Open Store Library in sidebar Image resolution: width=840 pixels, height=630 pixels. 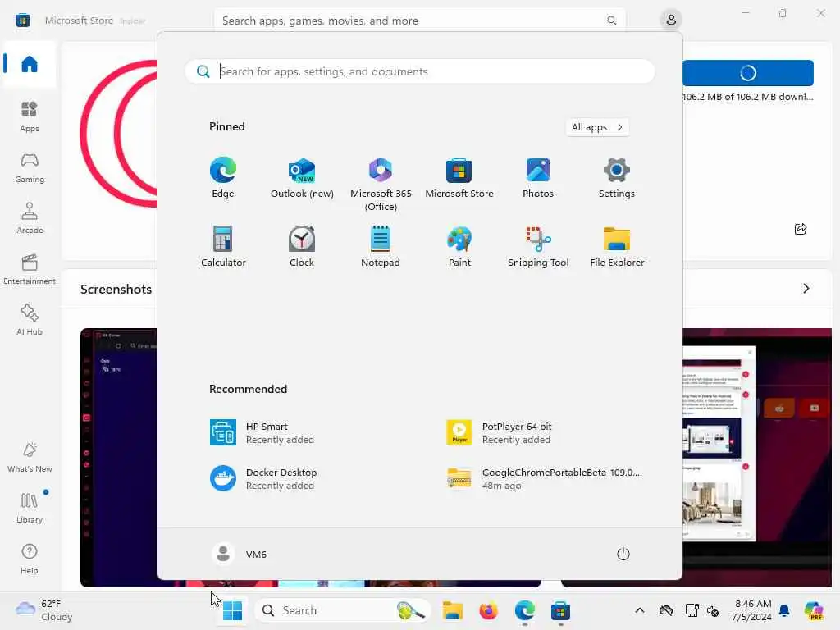(x=30, y=508)
